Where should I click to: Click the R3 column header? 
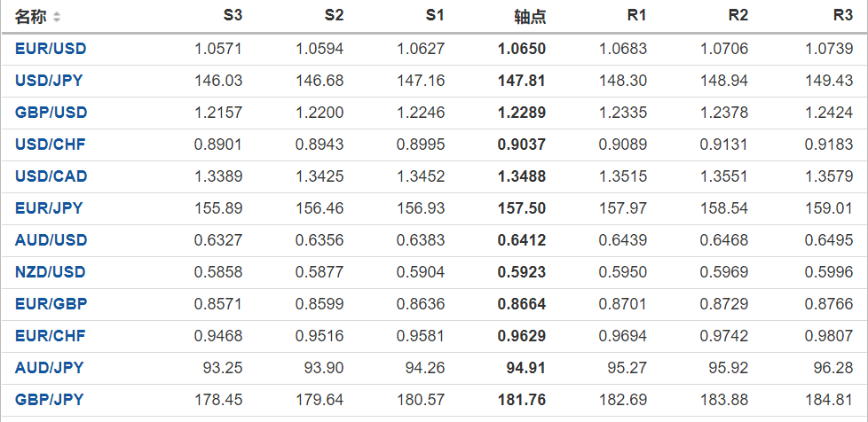[842, 16]
